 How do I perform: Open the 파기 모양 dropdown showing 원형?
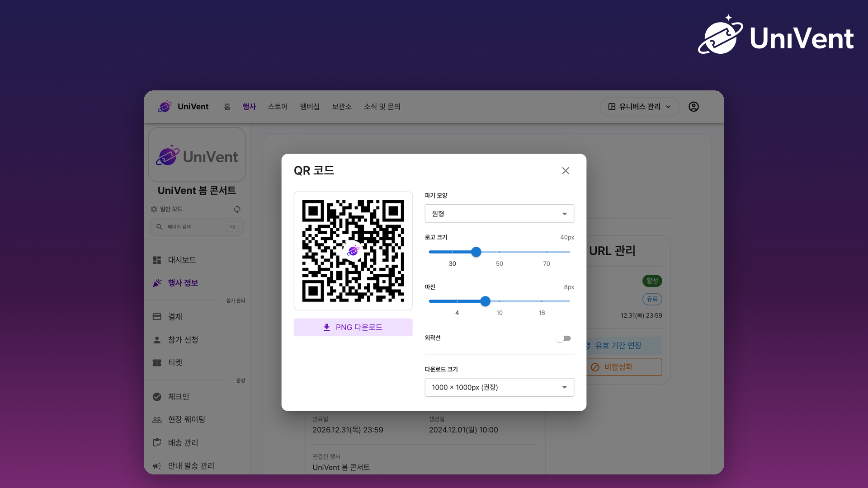click(x=499, y=214)
